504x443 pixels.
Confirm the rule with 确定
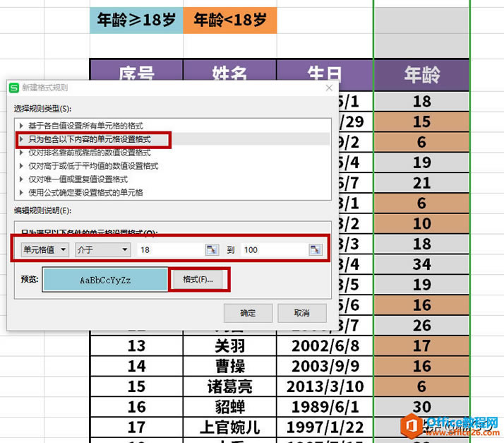(x=248, y=313)
